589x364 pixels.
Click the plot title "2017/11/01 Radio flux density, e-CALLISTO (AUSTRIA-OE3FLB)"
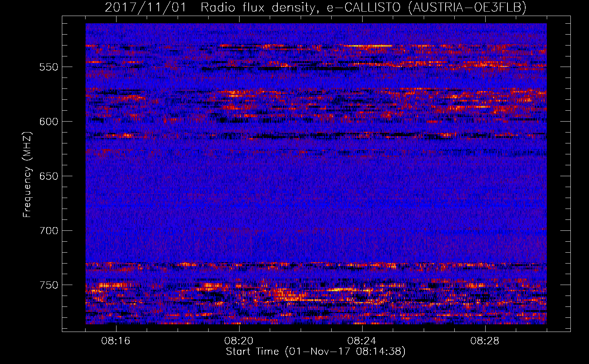click(x=316, y=7)
